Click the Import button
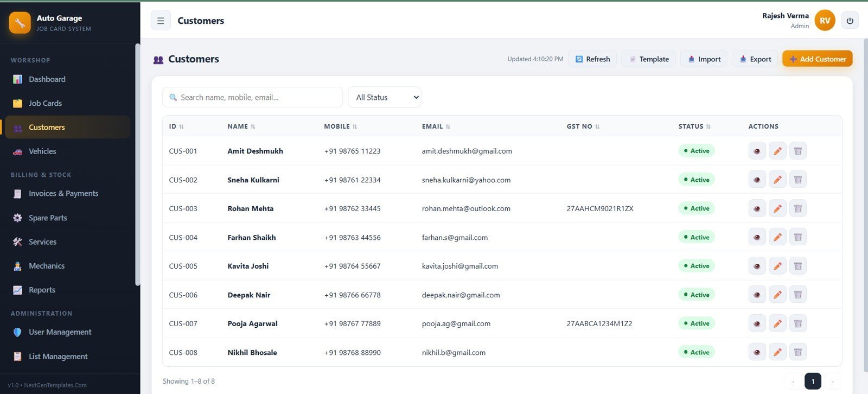 point(704,59)
